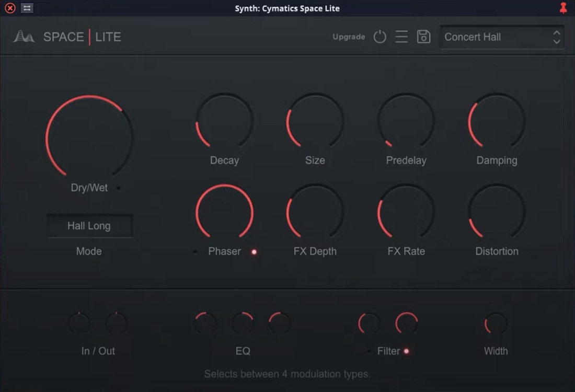
Task: Click the Synth: Cymatics Space Lite title bar
Action: click(287, 8)
